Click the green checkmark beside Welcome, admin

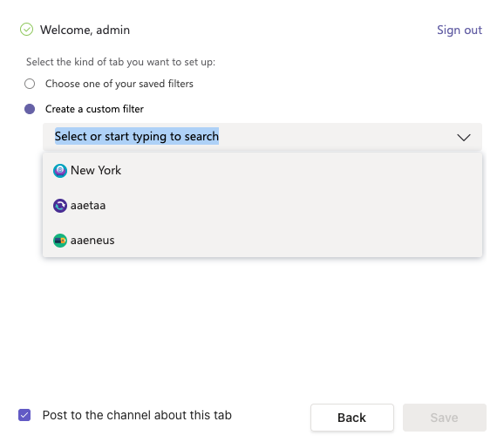click(x=26, y=30)
